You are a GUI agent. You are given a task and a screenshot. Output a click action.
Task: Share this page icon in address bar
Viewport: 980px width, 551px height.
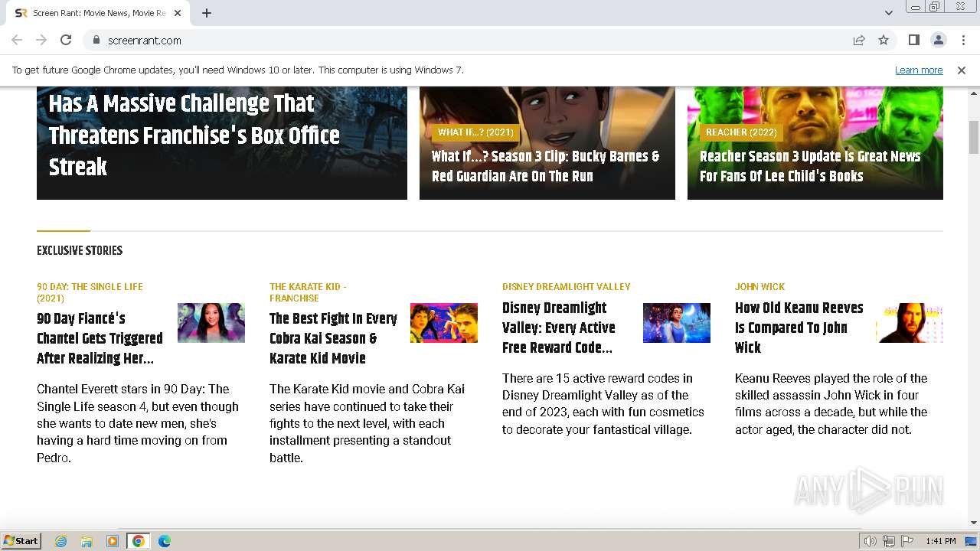[x=859, y=40]
